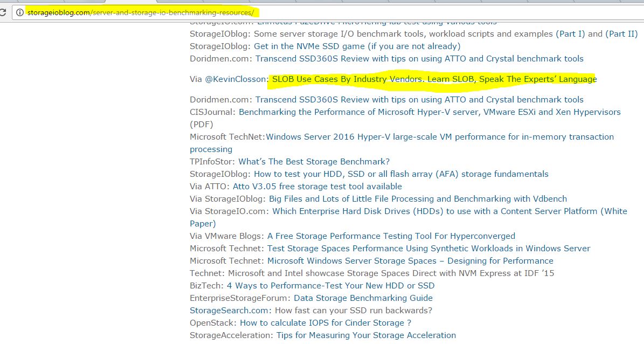Image resolution: width=644 pixels, height=344 pixels.
Task: Open Windows Server 2016 Hyper-V large-scale VM link
Action: point(439,137)
